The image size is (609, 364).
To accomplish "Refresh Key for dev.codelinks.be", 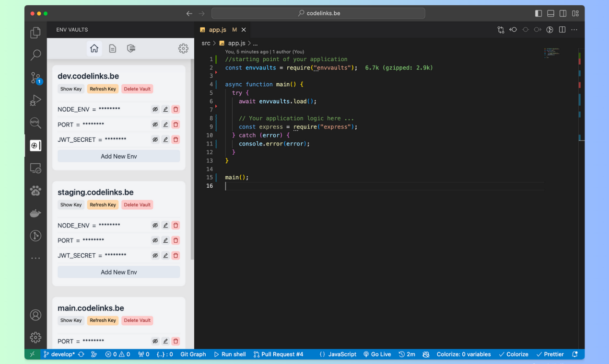I will (103, 89).
